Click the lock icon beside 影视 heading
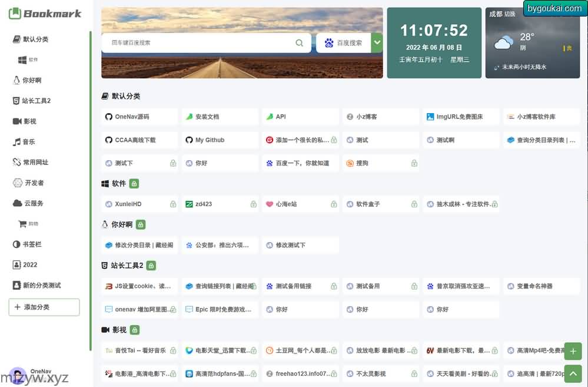This screenshot has height=387, width=588. 135,330
